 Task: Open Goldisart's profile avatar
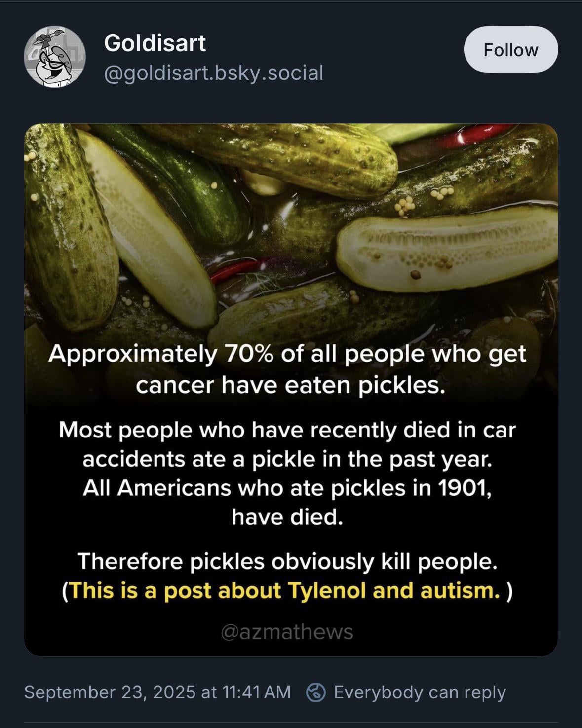[x=55, y=57]
